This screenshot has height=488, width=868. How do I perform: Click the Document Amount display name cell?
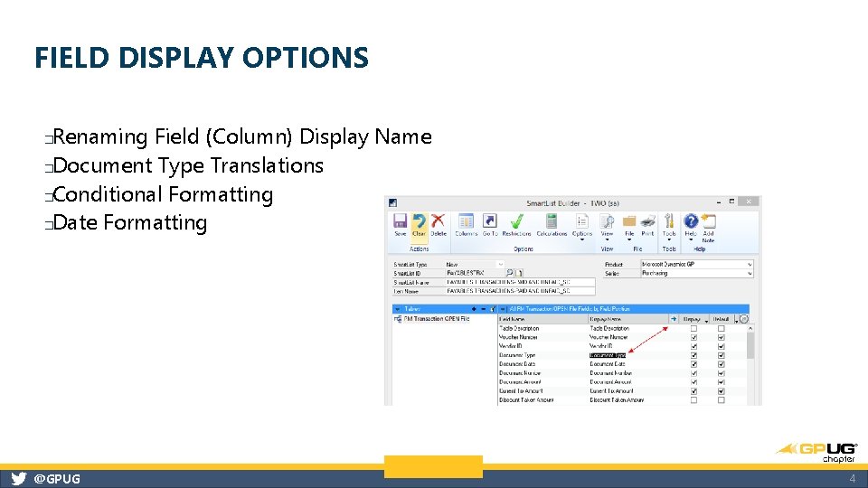[610, 382]
